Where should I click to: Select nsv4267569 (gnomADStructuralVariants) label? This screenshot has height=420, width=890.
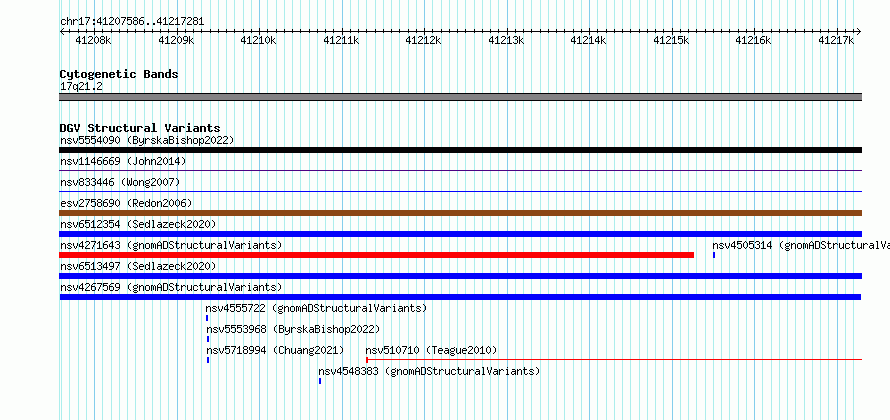pos(171,287)
